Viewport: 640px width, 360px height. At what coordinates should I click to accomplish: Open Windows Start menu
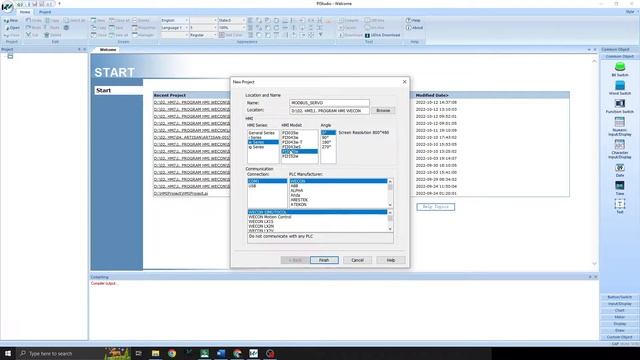tap(8, 353)
